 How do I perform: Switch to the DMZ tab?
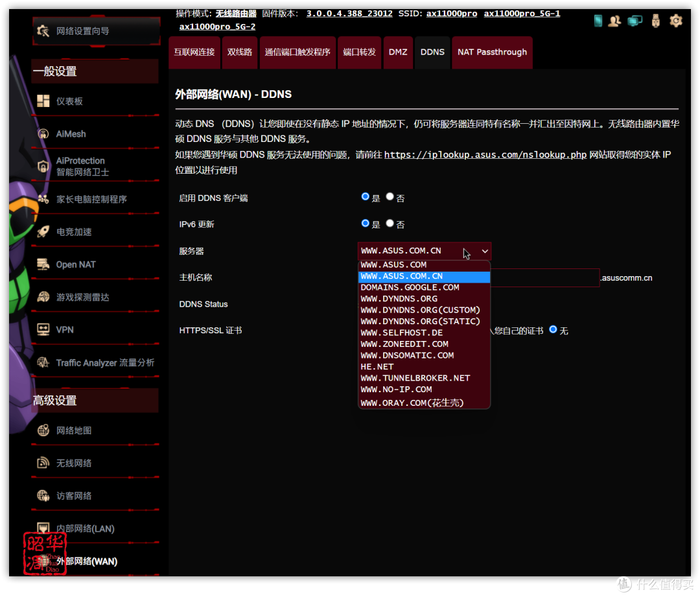pos(398,53)
